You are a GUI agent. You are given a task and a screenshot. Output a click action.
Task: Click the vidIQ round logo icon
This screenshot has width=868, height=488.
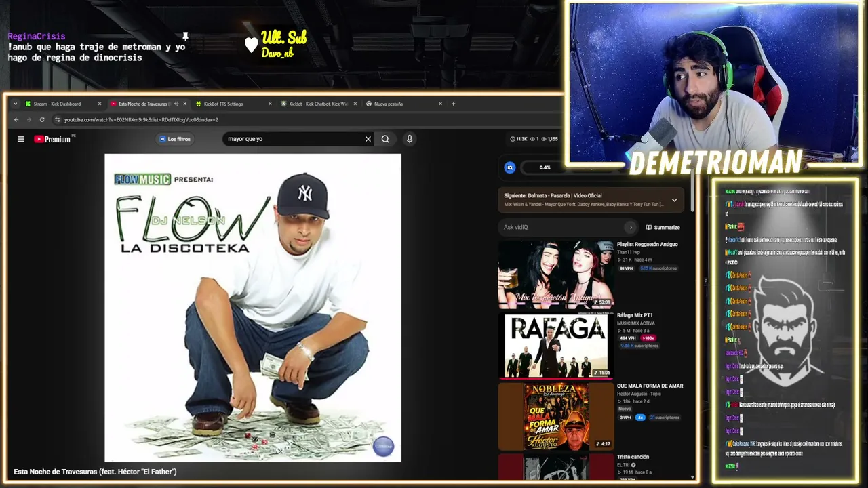pos(510,167)
